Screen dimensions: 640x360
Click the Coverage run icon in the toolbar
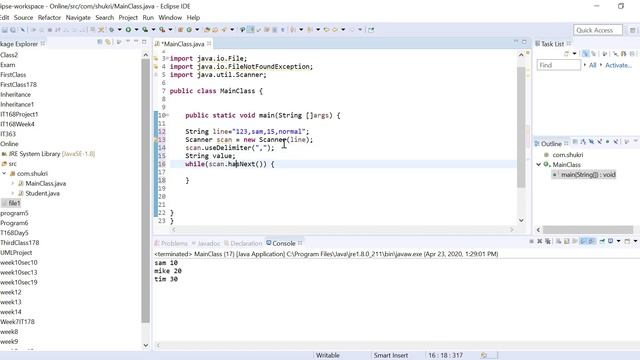(145, 30)
